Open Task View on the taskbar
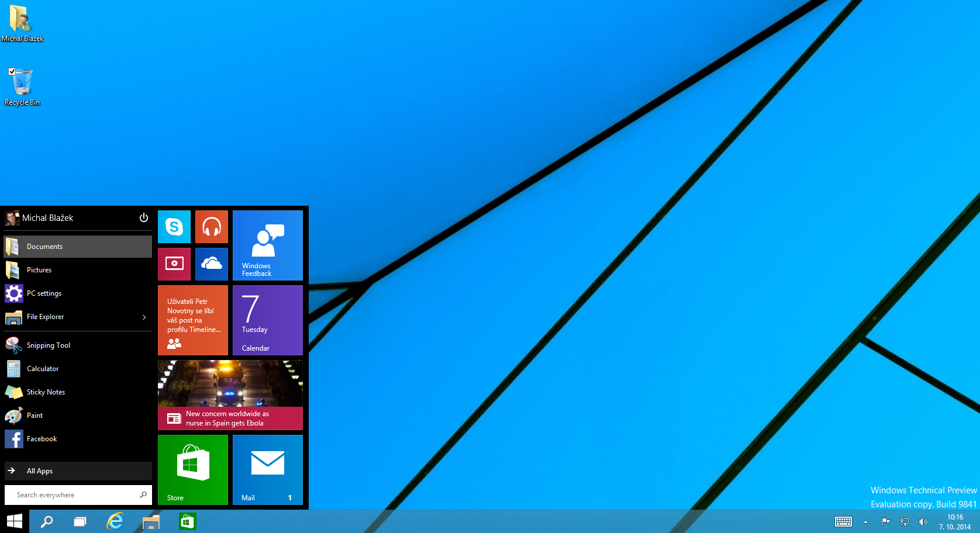Viewport: 980px width, 533px height. pyautogui.click(x=80, y=521)
